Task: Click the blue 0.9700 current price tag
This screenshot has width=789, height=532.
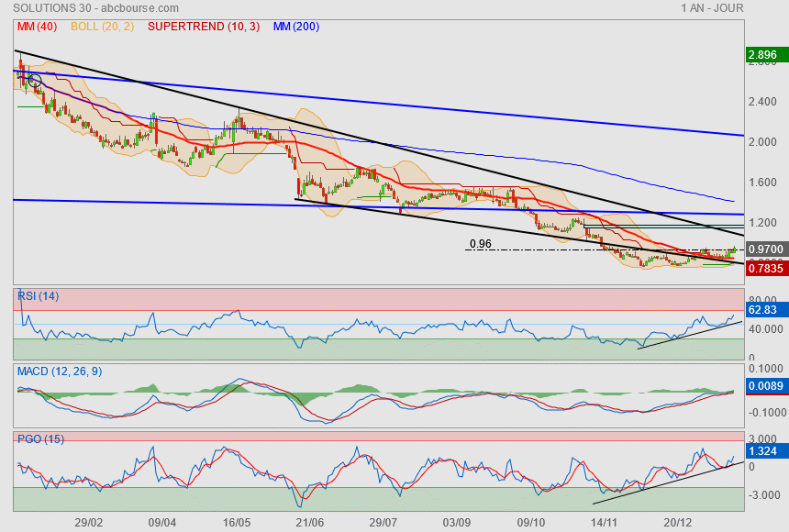Action: click(765, 249)
